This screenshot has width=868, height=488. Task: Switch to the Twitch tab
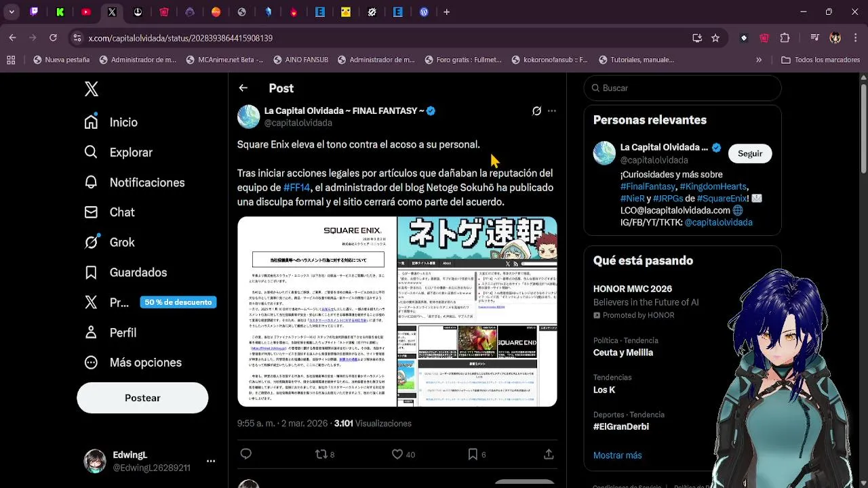click(34, 12)
